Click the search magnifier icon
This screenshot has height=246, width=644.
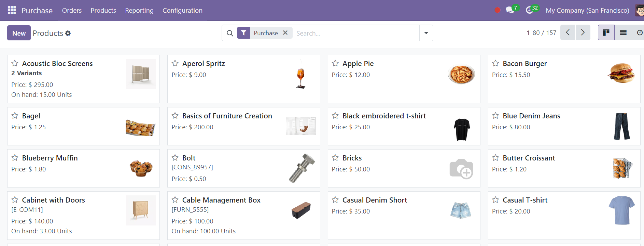click(x=230, y=33)
